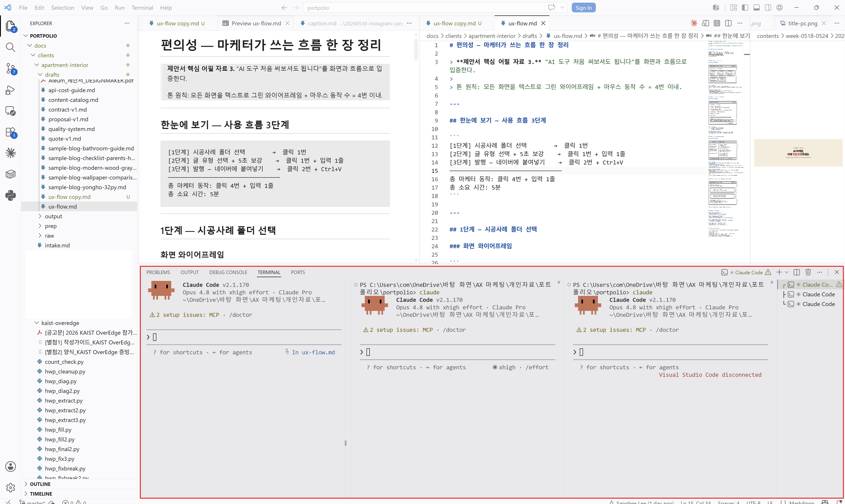Open the Manage gear in activity bar
Viewport: 845px width, 504px height.
[11, 487]
